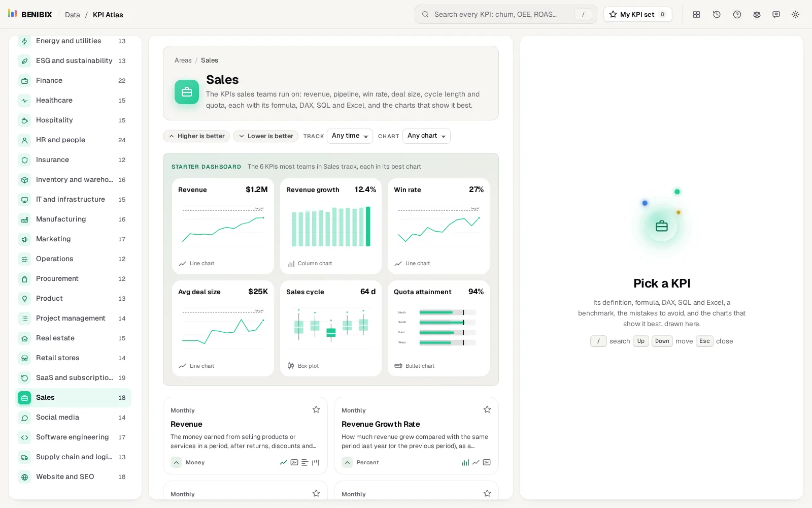This screenshot has width=812, height=508.
Task: Open the Quota attainment bullet chart tile
Action: [x=438, y=329]
